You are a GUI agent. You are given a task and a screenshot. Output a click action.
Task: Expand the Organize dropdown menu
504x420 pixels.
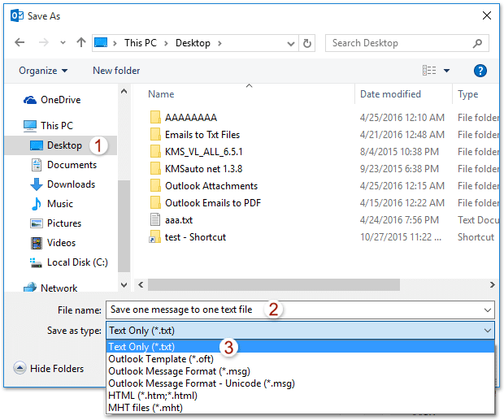point(43,71)
